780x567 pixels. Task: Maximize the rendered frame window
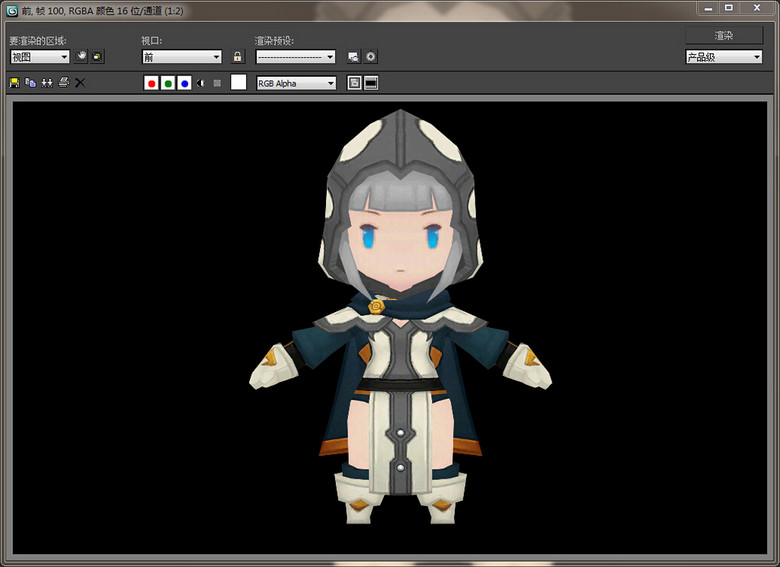point(729,8)
